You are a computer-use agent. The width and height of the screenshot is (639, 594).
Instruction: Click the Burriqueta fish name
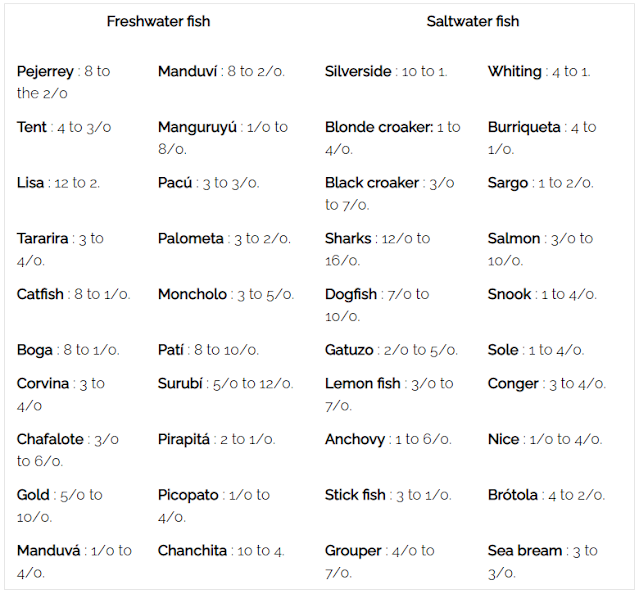pyautogui.click(x=524, y=127)
